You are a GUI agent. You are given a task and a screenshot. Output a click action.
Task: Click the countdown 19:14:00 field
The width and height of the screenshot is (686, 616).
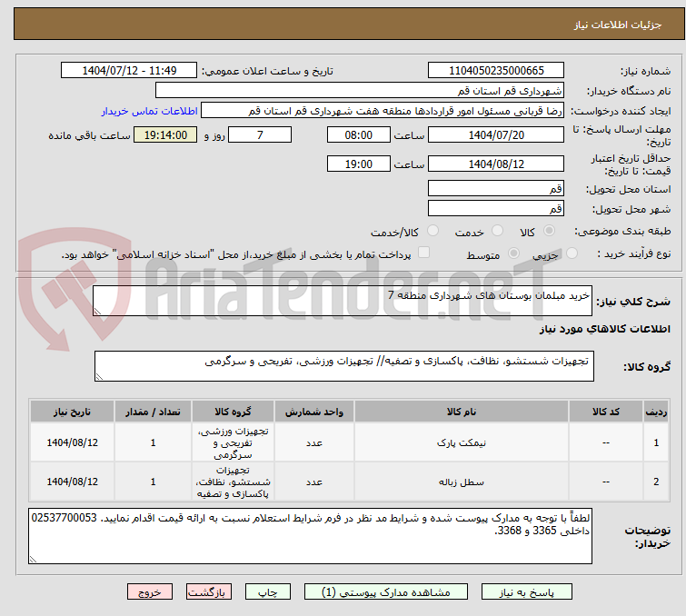pos(165,134)
